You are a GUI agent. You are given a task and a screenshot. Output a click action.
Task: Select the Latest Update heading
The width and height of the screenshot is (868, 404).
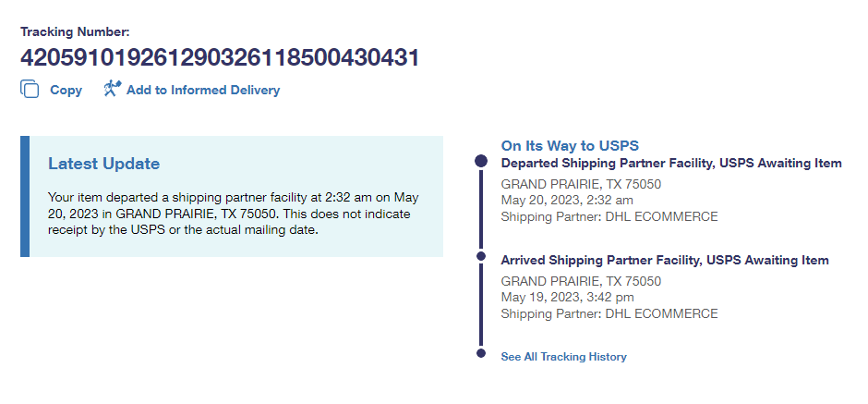click(103, 164)
